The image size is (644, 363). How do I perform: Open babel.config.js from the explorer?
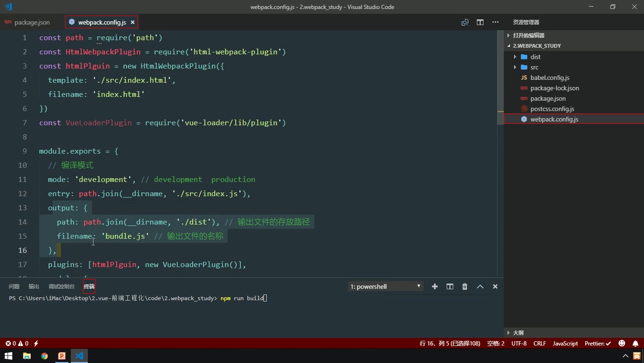[x=550, y=78]
